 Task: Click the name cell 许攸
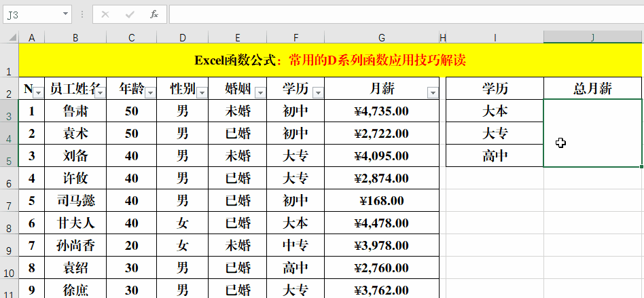point(75,178)
